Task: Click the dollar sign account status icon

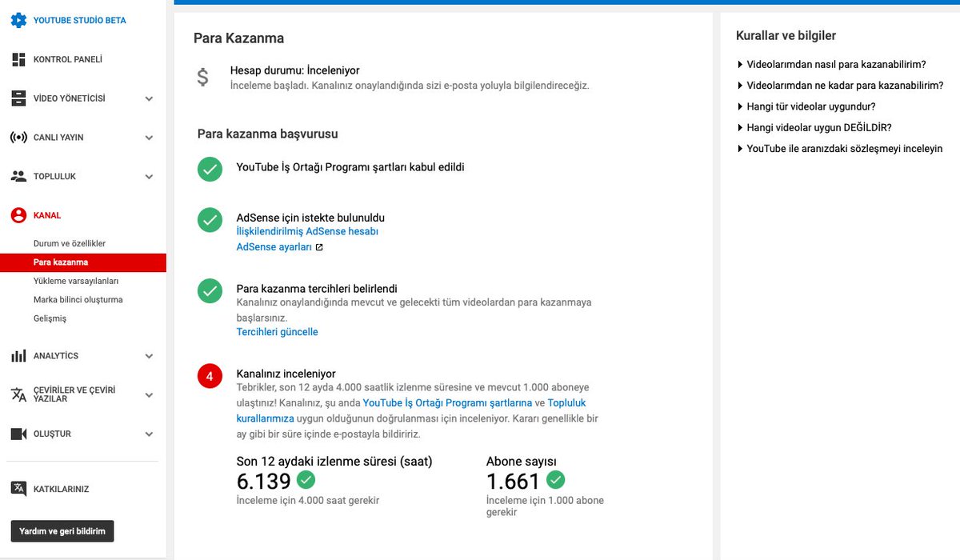Action: click(203, 77)
